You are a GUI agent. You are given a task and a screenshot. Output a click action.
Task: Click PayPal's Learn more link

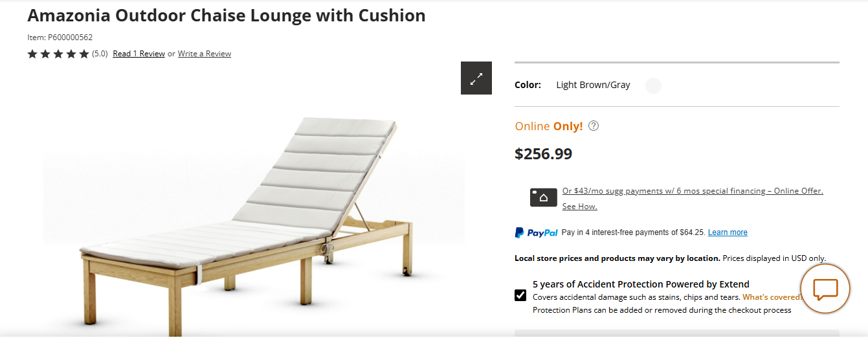(x=728, y=232)
